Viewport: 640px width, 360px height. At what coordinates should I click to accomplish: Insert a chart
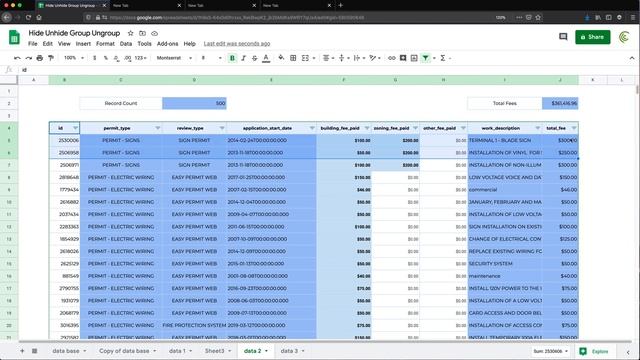coord(414,58)
